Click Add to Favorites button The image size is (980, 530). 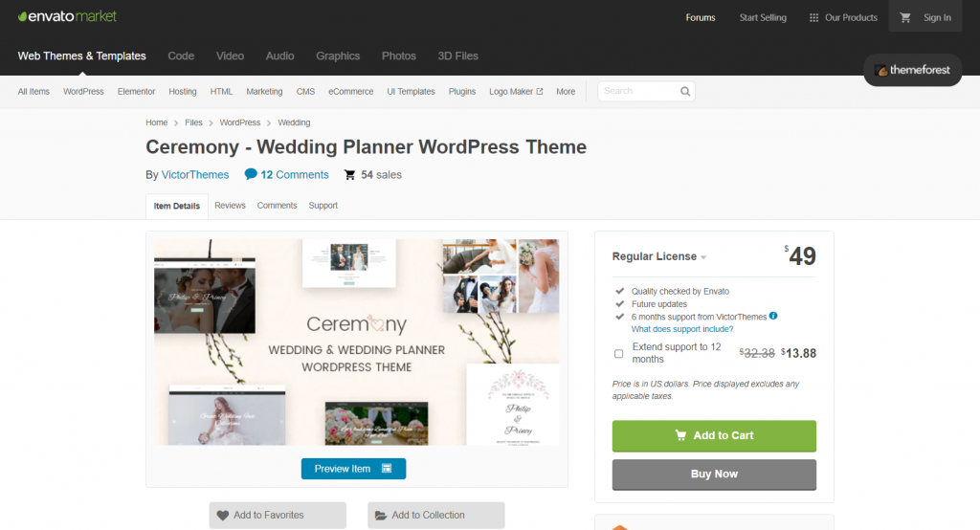point(278,516)
